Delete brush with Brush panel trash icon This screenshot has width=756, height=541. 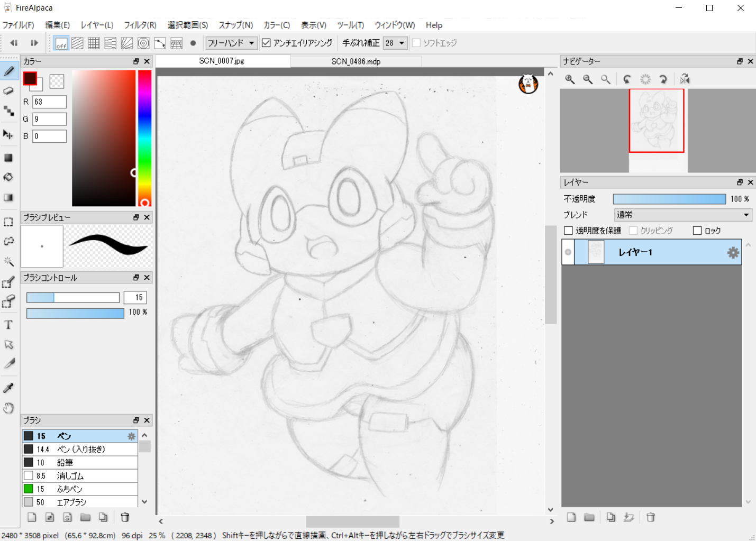tap(125, 517)
